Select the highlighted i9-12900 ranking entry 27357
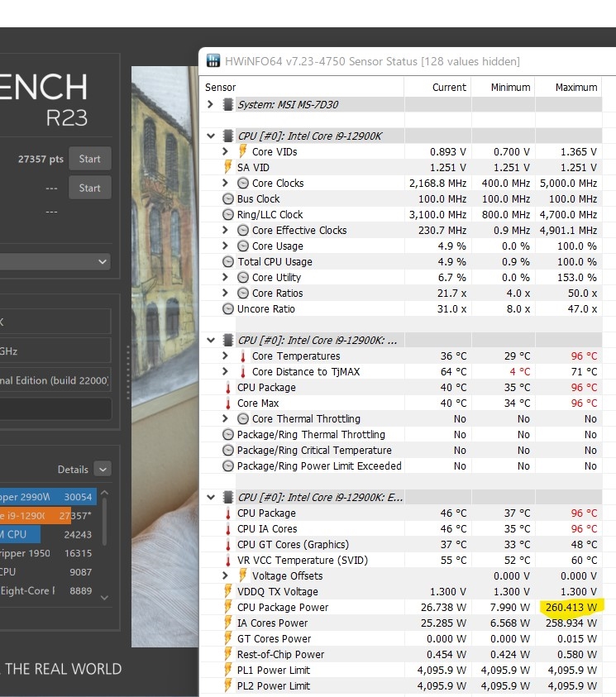 (x=48, y=516)
